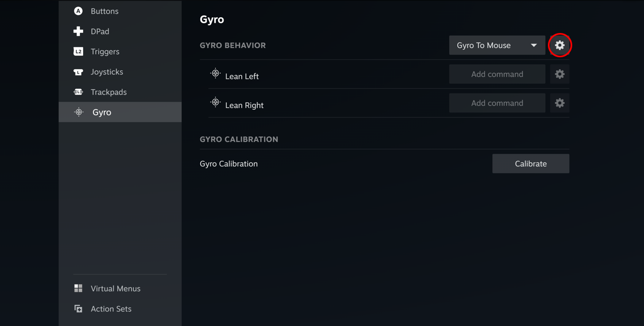Click the Trackpads icon in sidebar
This screenshot has width=644, height=326.
pyautogui.click(x=78, y=92)
